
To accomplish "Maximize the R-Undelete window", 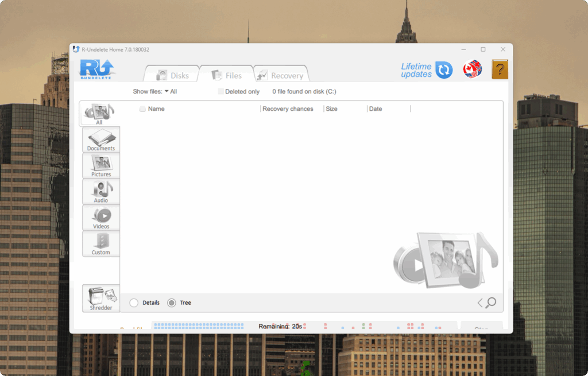I will coord(483,49).
